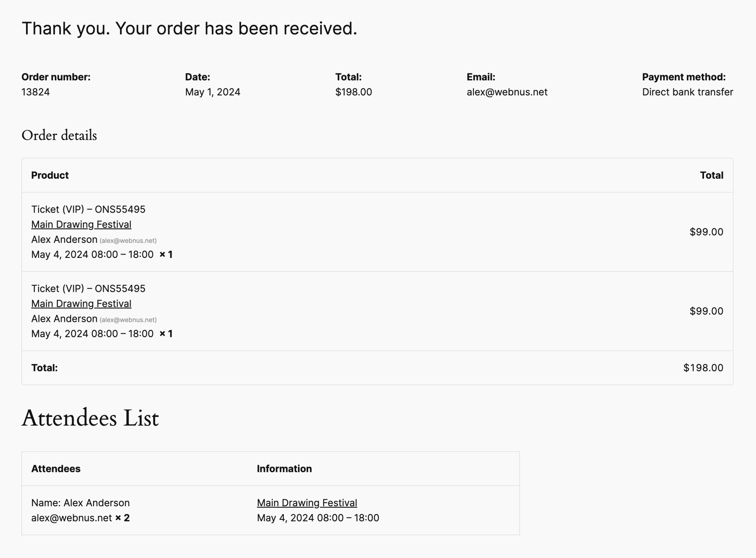This screenshot has width=756, height=558.
Task: Click the Attendees column header
Action: pyautogui.click(x=56, y=469)
